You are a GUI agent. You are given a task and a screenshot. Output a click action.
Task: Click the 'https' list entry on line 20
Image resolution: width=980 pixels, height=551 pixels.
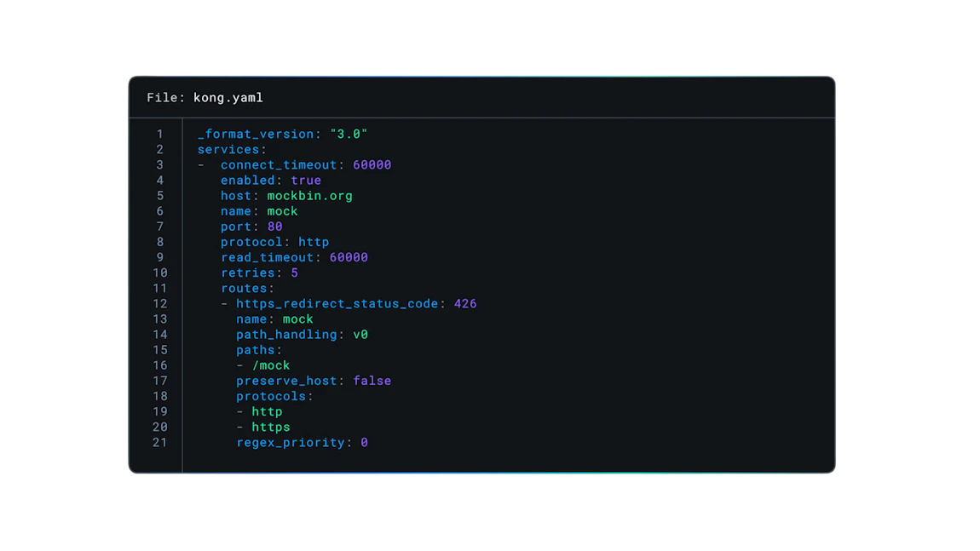(271, 428)
